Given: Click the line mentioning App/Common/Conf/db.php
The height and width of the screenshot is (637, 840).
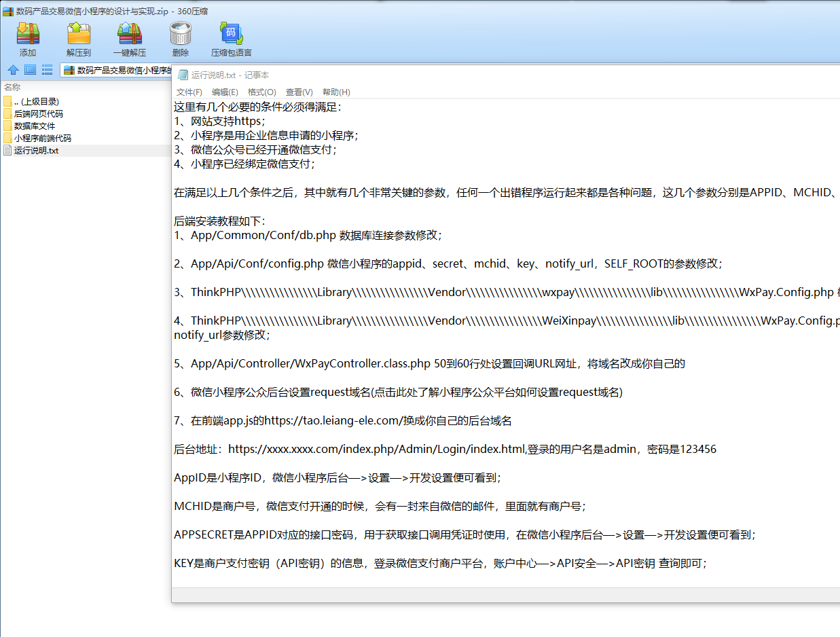Looking at the screenshot, I should [308, 235].
